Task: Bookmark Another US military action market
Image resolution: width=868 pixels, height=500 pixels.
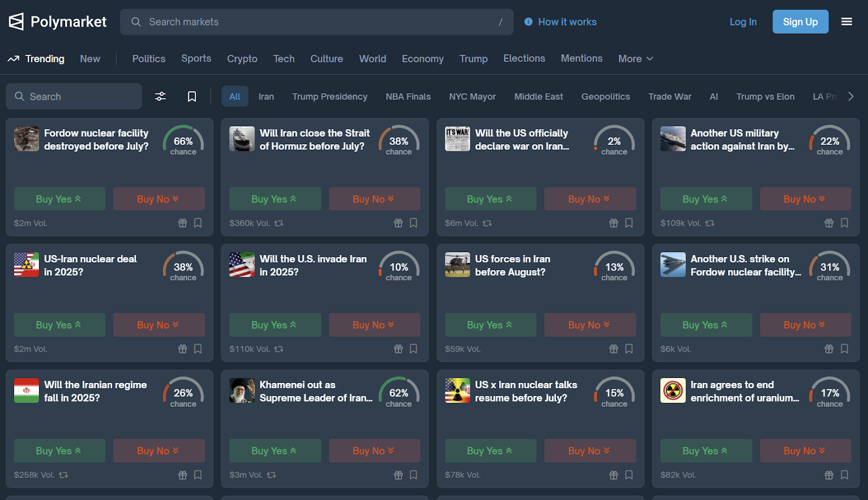Action: point(844,223)
